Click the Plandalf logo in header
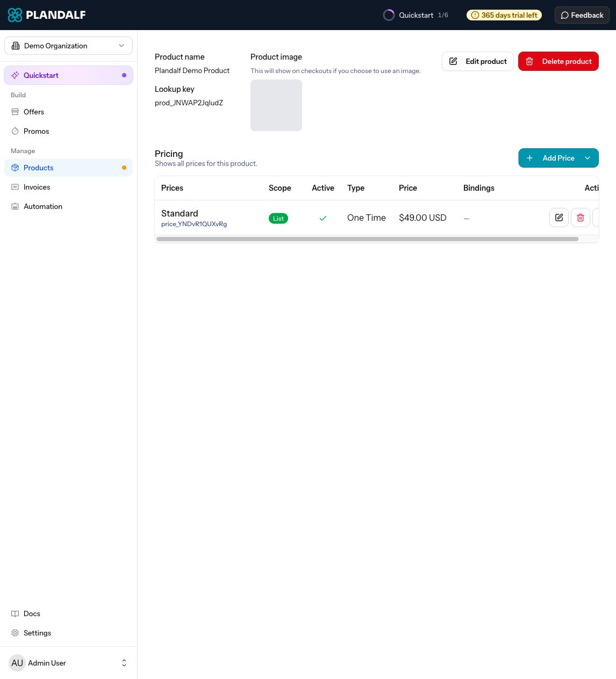Viewport: 616px width, 679px height. coord(47,15)
